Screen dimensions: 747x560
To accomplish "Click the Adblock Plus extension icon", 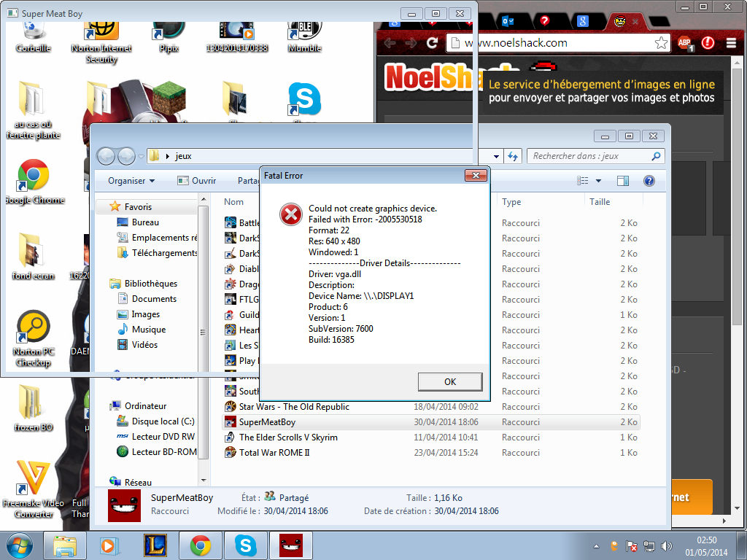I will click(685, 43).
